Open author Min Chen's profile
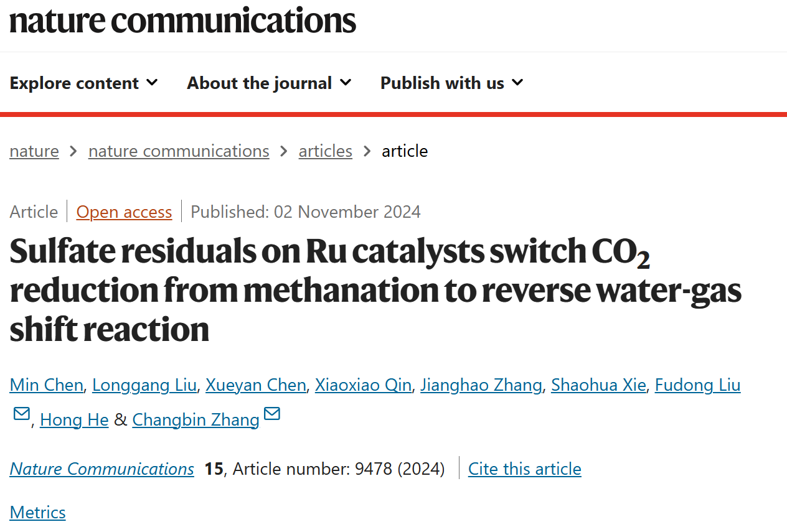 point(47,385)
